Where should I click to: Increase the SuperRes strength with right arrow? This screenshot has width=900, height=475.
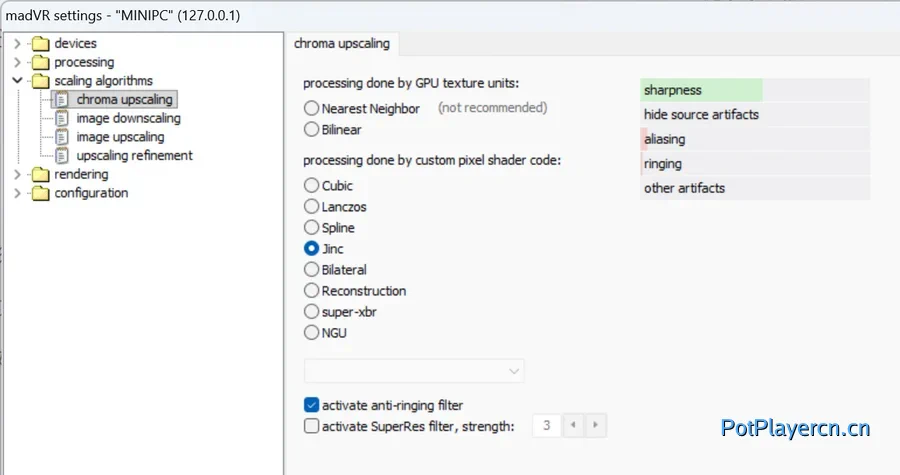click(595, 426)
